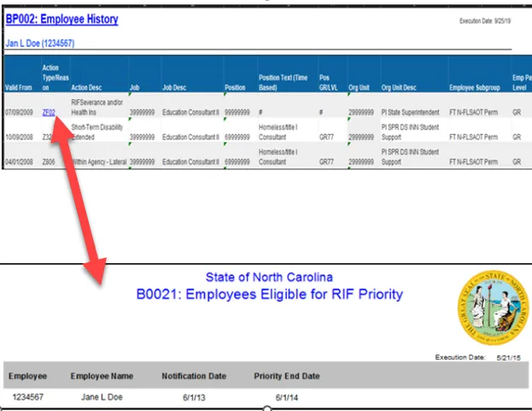Select the State of North Carolina heading

tap(269, 278)
